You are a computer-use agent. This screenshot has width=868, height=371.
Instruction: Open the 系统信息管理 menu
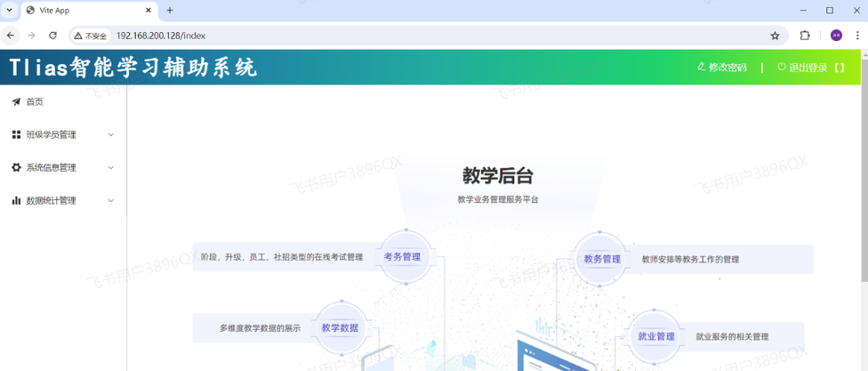pos(63,167)
